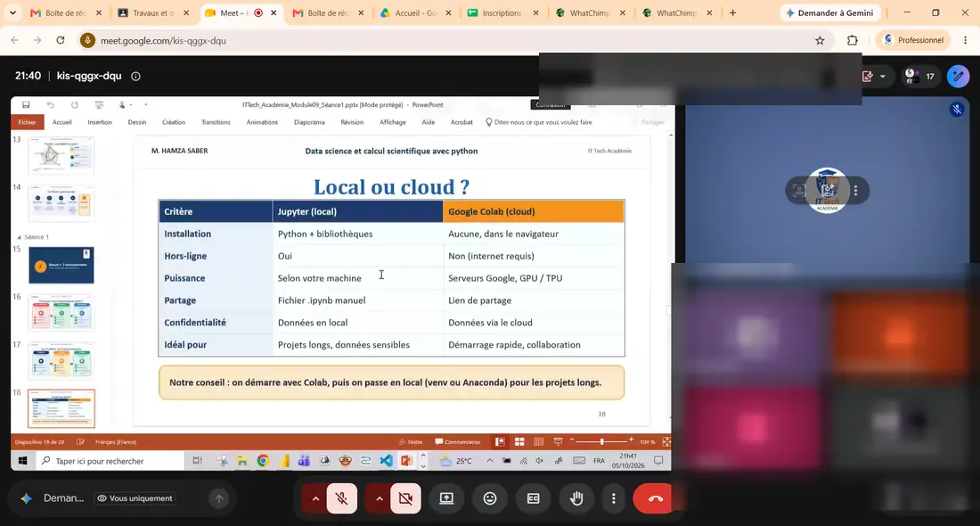Show the 17 participants list

pos(920,77)
